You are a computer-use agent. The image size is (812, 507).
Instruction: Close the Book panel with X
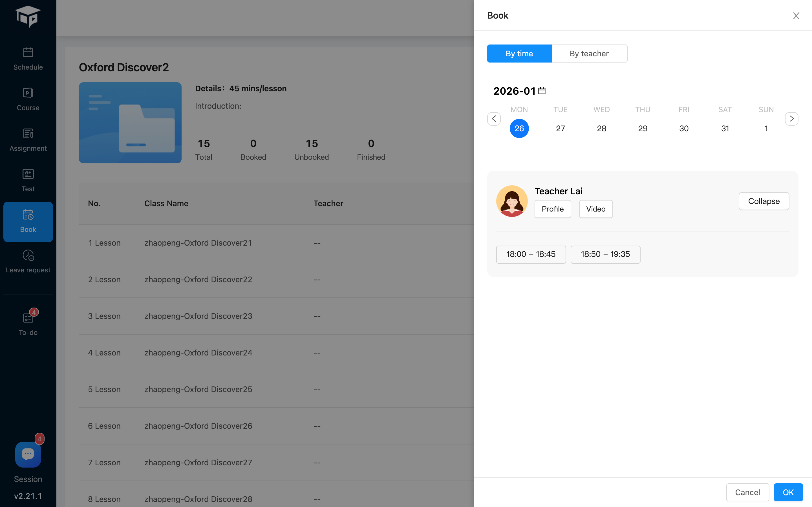click(x=796, y=16)
